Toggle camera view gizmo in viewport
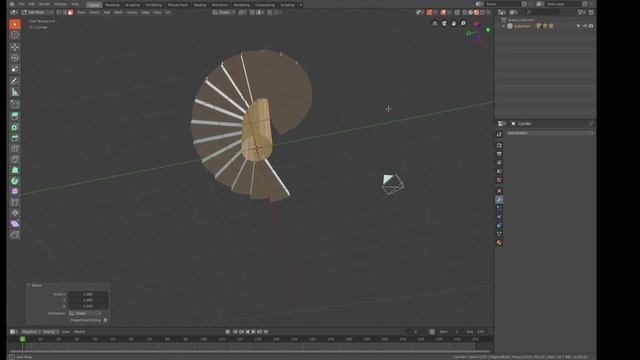Image resolution: width=640 pixels, height=360 pixels. 444,24
